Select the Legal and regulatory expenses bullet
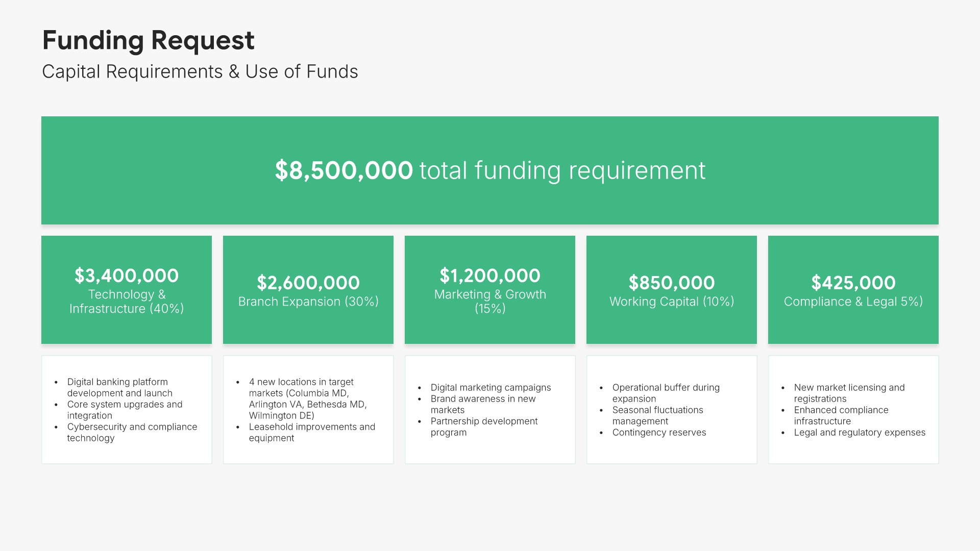This screenshot has width=980, height=551. 859,433
